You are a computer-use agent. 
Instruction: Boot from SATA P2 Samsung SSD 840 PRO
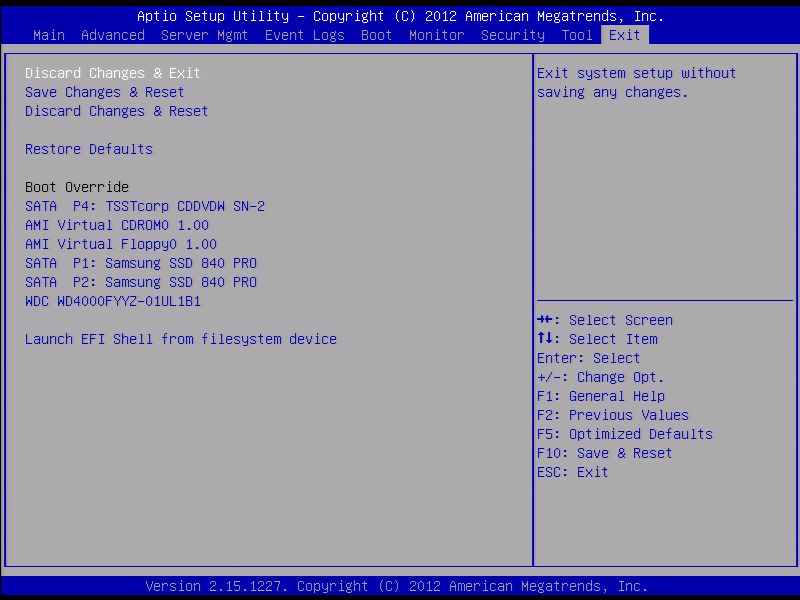(141, 282)
